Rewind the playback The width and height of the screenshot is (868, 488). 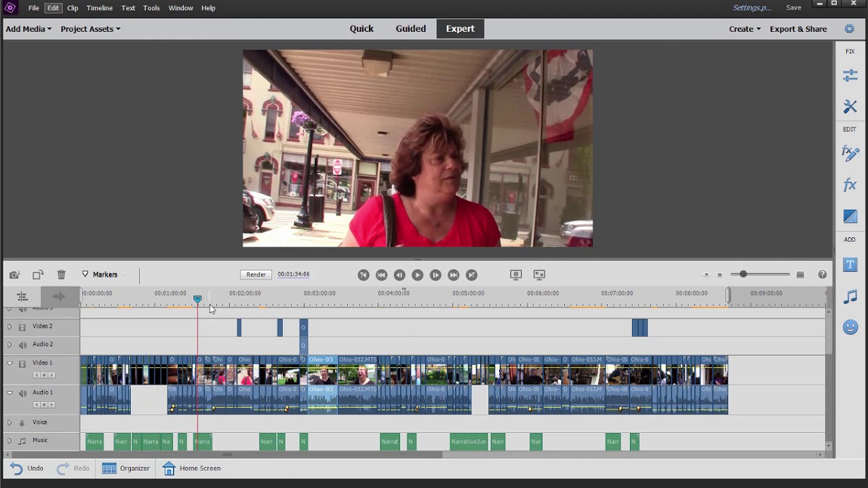coord(381,274)
